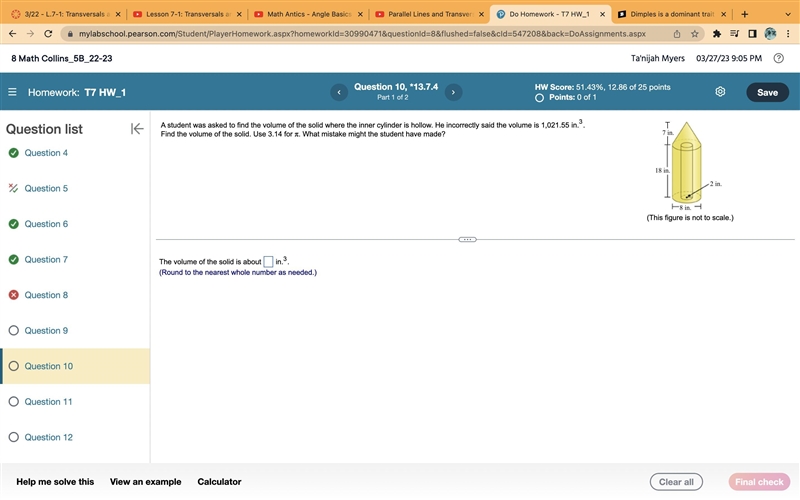Click the Save button
The image size is (800, 500).
[767, 92]
